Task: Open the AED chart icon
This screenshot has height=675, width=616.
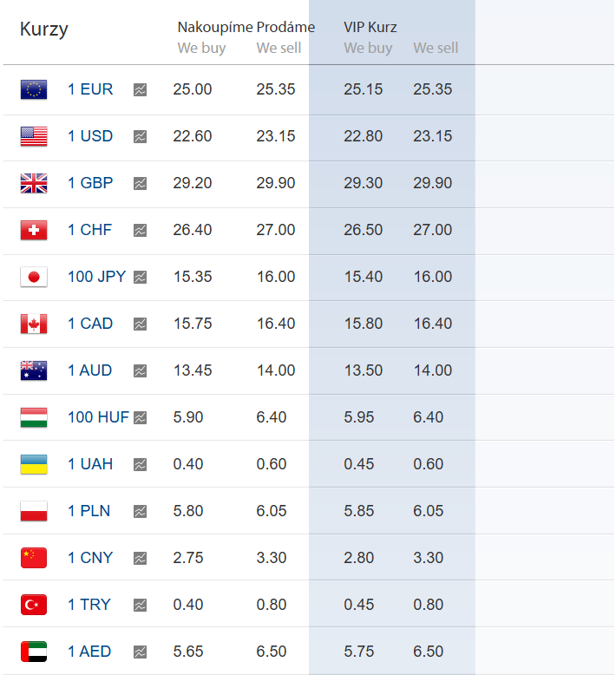Action: (x=140, y=652)
